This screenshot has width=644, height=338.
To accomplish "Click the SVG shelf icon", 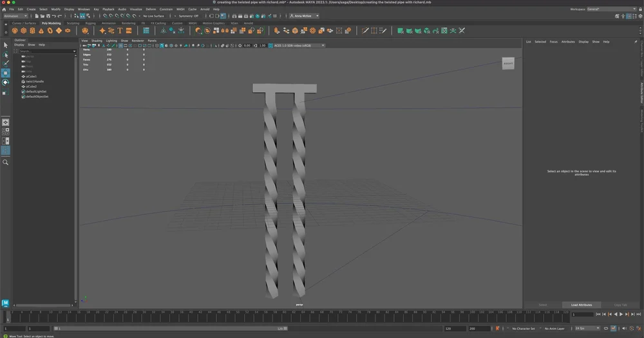I will [129, 31].
